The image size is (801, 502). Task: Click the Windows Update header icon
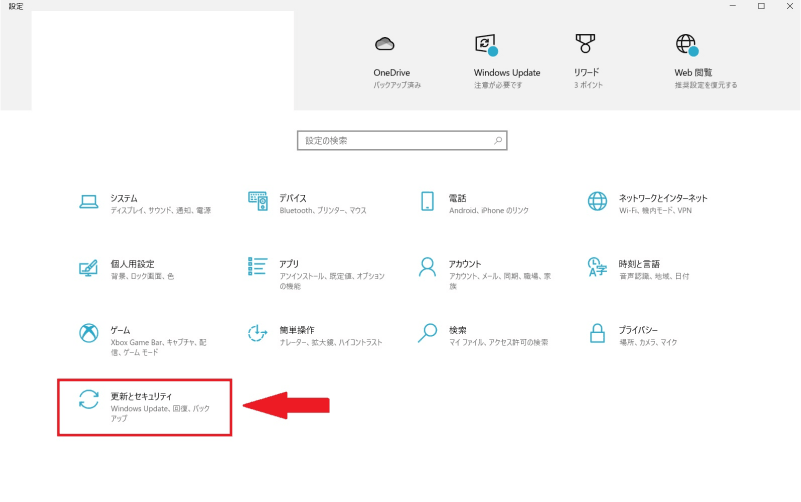(x=486, y=44)
